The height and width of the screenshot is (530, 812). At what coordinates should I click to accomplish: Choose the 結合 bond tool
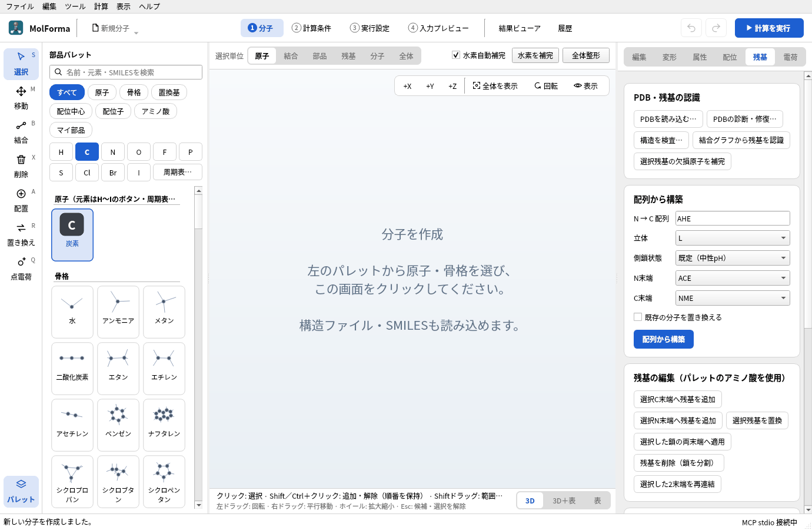(x=21, y=132)
